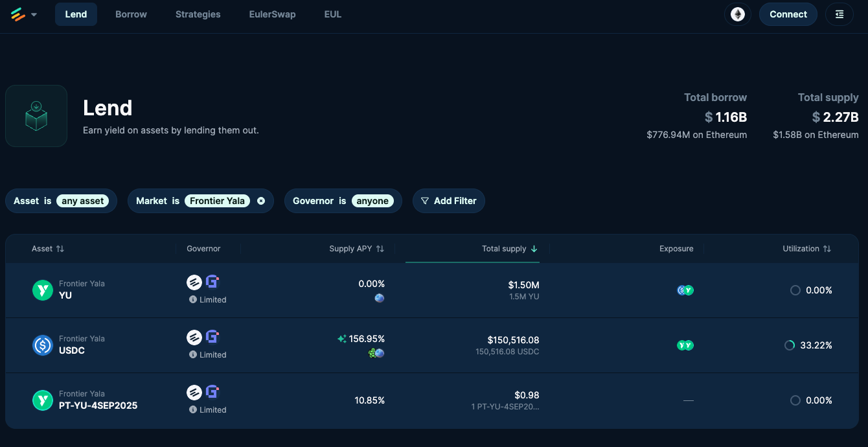This screenshot has width=868, height=447.
Task: Open the EulerSwap tab
Action: tap(272, 14)
